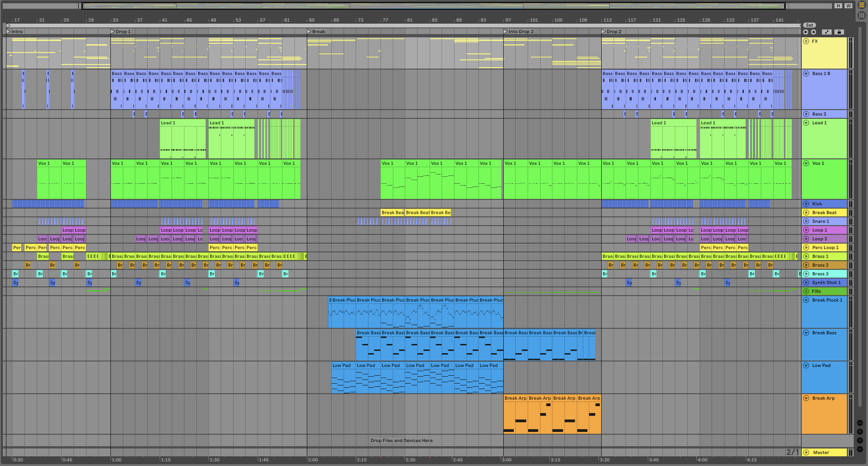The height and width of the screenshot is (466, 868).
Task: Click the vertical track scrollbar
Action: pyautogui.click(x=860, y=216)
